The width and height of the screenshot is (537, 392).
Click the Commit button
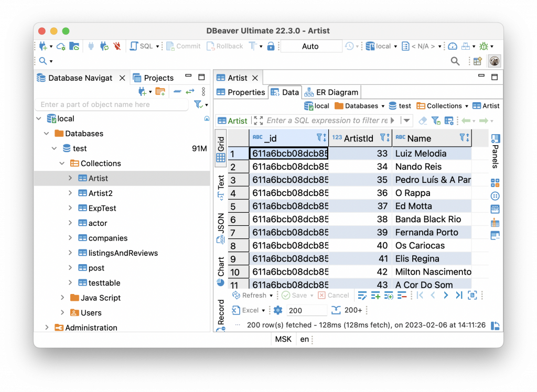(184, 46)
